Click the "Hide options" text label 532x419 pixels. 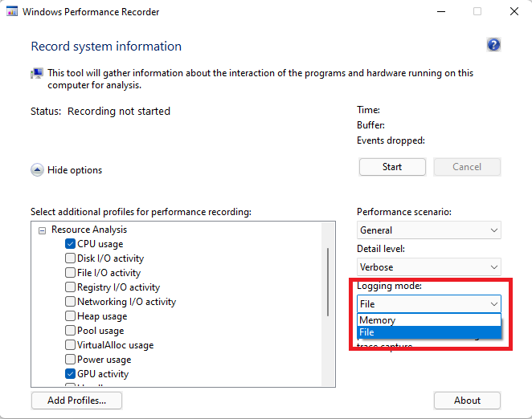(75, 170)
